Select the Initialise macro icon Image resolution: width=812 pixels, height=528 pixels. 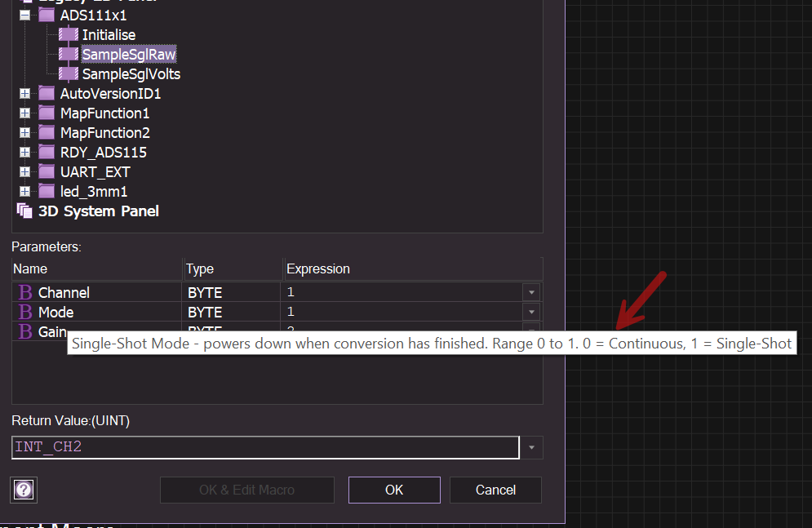click(69, 35)
